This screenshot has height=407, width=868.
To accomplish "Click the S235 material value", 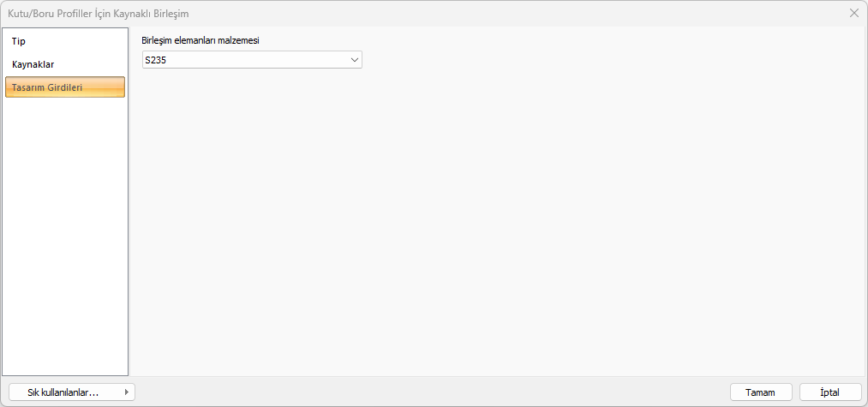I will click(157, 60).
